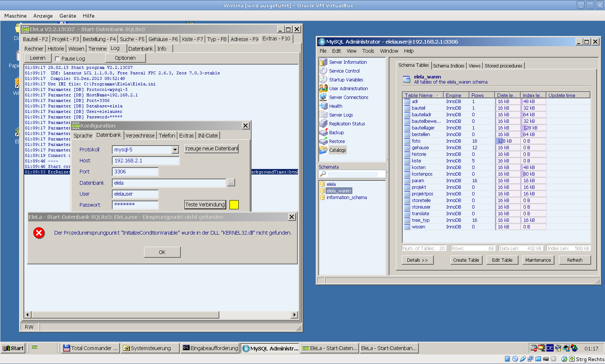Image resolution: width=605 pixels, height=364 pixels.
Task: Open the Datenbank tab under Extras
Action: (140, 49)
